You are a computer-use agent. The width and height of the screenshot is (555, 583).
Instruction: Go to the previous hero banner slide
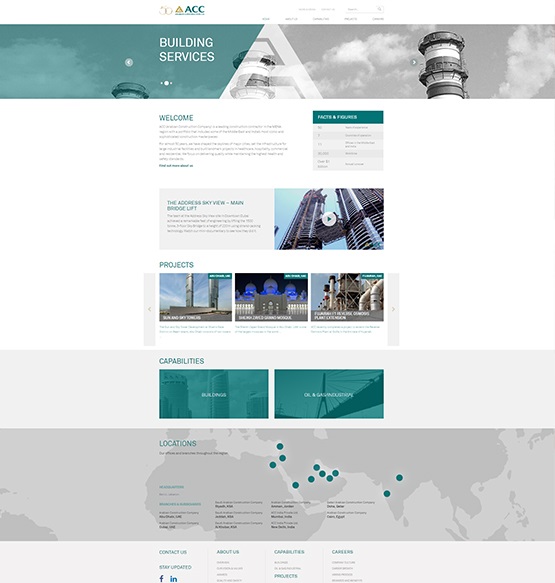click(x=129, y=62)
